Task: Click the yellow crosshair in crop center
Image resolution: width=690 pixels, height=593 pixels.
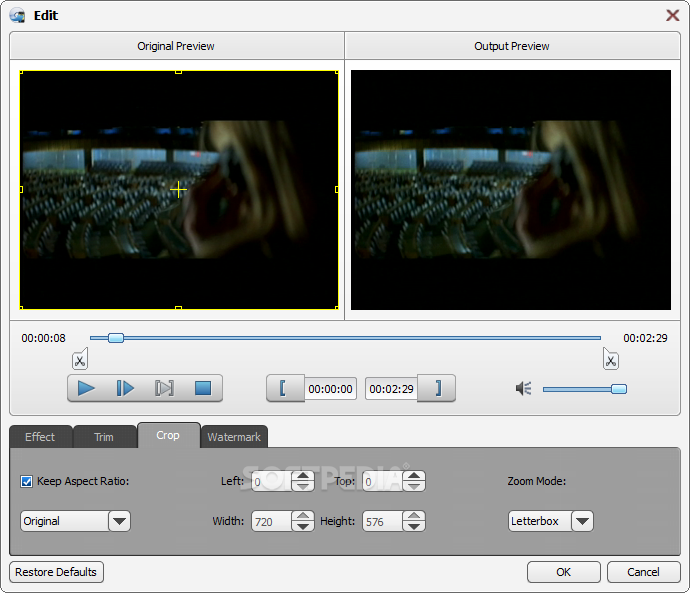Action: click(x=178, y=190)
